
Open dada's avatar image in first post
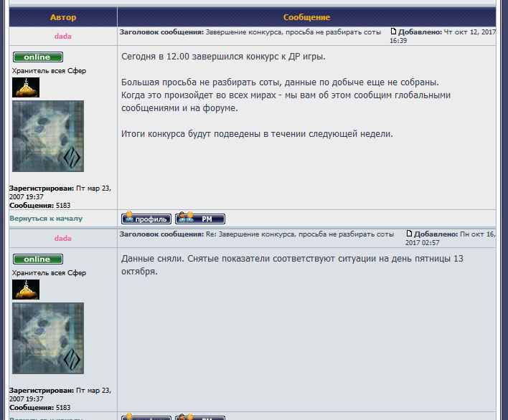tap(48, 136)
